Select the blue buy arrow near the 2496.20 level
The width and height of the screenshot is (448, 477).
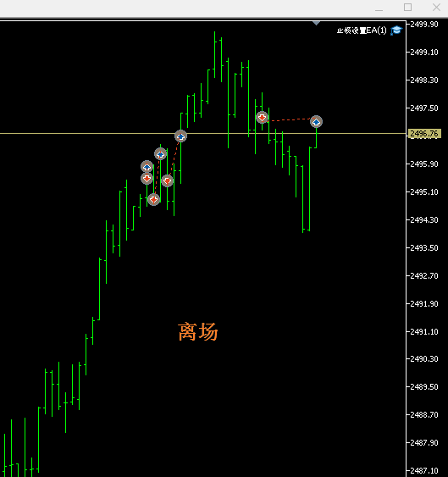160,154
